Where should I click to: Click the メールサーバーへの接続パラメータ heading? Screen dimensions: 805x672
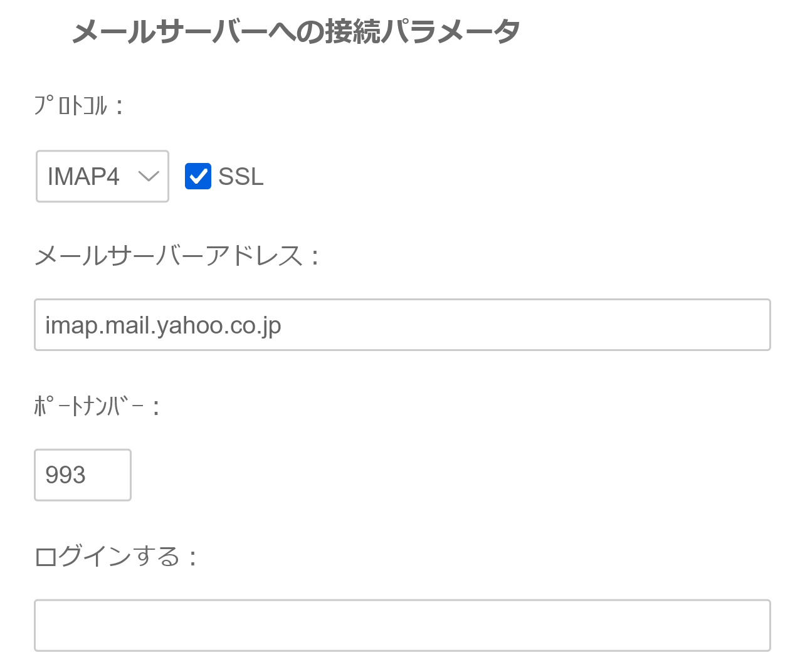coord(296,31)
